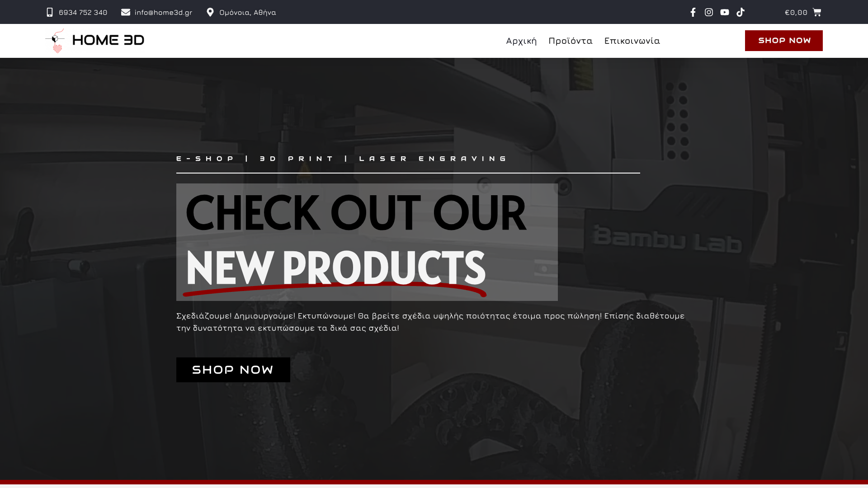Viewport: 868px width, 488px height.
Task: Open the Αρχική menu item
Action: point(521,41)
